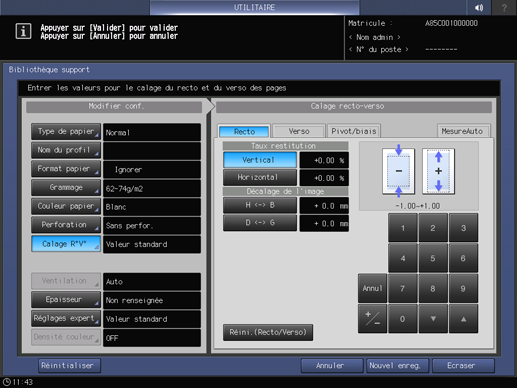Click the Blanc paper color value

click(152, 207)
